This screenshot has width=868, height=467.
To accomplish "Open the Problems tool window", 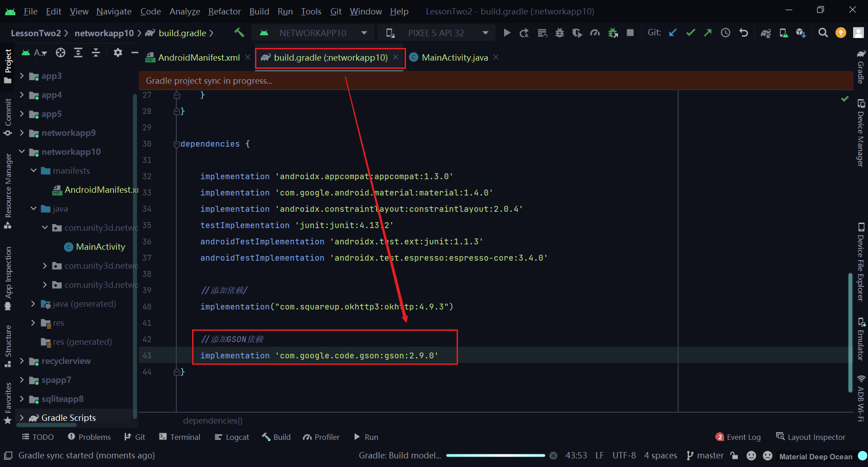I will coord(89,437).
